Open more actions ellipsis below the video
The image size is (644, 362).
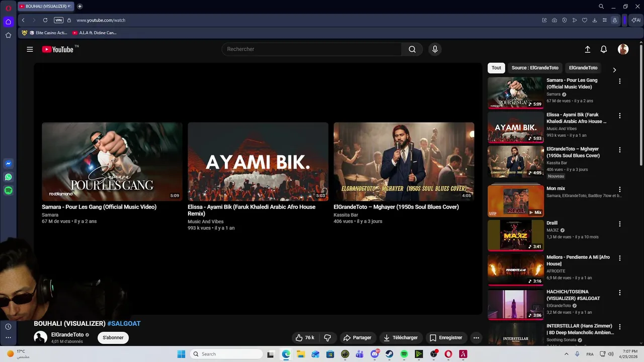[476, 338]
